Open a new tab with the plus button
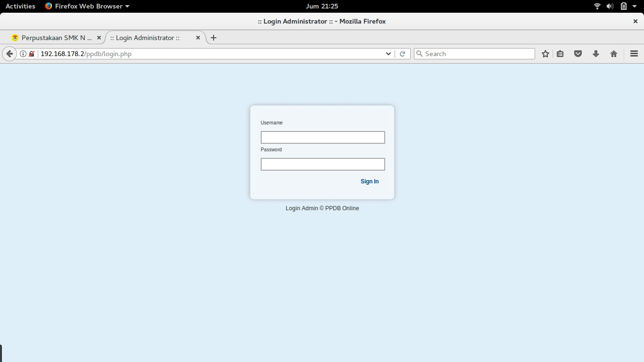Screen dimensions: 644x362 [x=214, y=38]
